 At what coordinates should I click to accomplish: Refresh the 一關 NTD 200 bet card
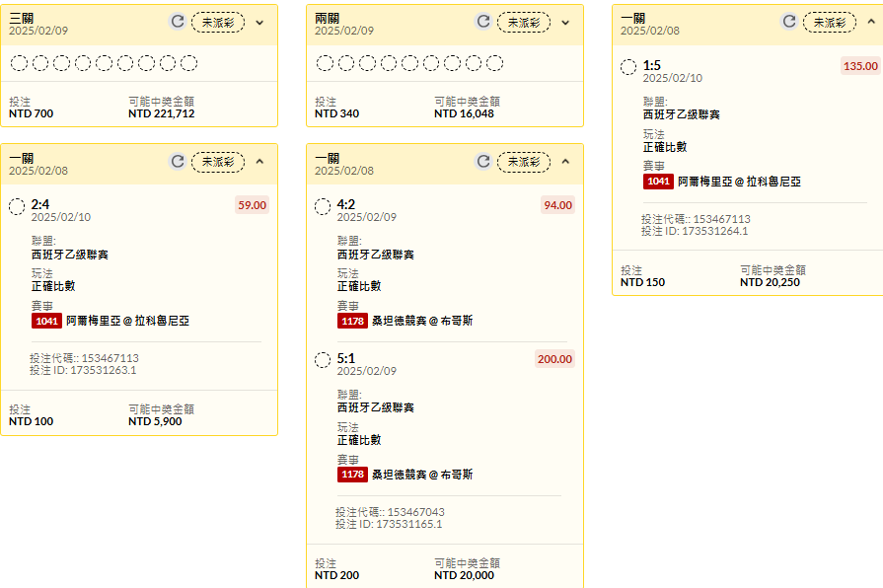[483, 162]
